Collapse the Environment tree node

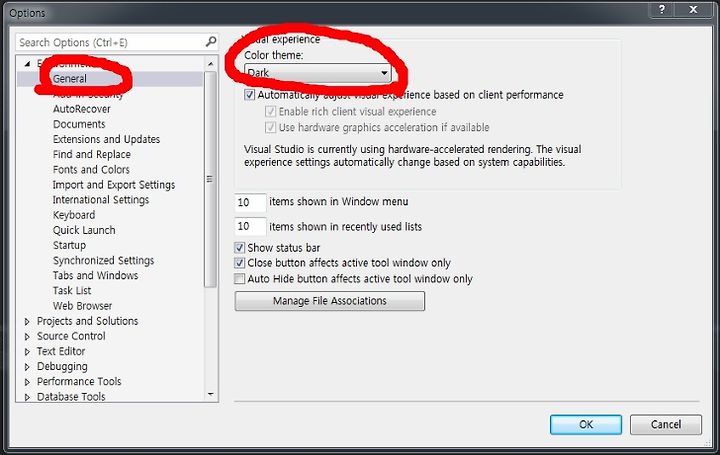28,64
